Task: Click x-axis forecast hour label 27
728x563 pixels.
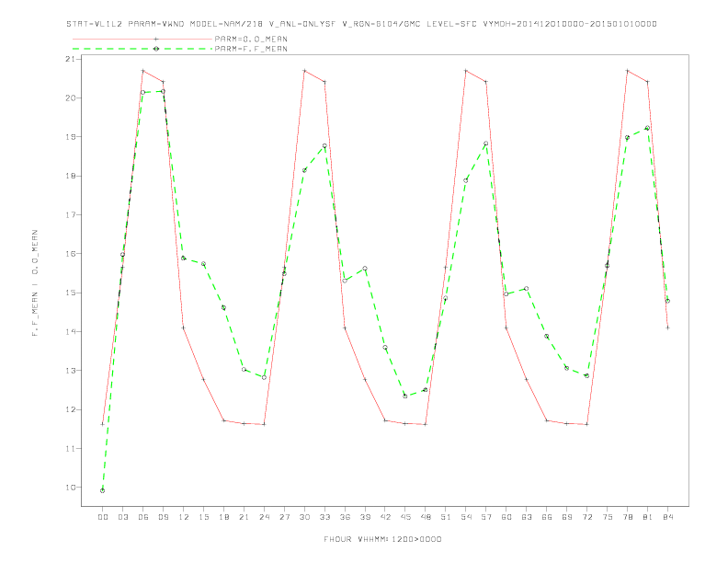Action: pyautogui.click(x=284, y=517)
